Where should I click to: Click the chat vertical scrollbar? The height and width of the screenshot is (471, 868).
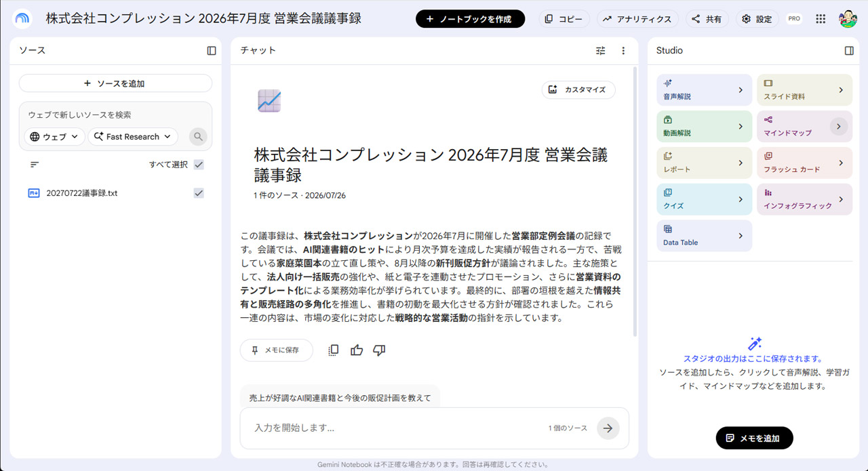635,201
